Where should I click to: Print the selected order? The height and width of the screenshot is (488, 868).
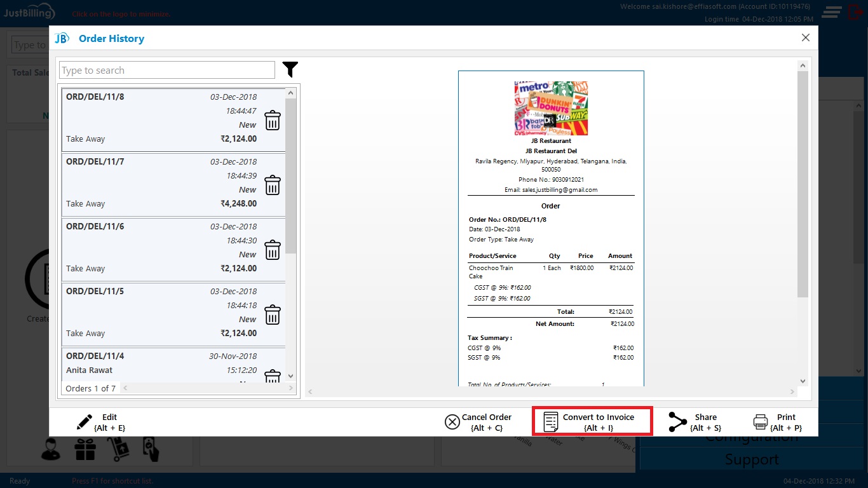pyautogui.click(x=777, y=423)
